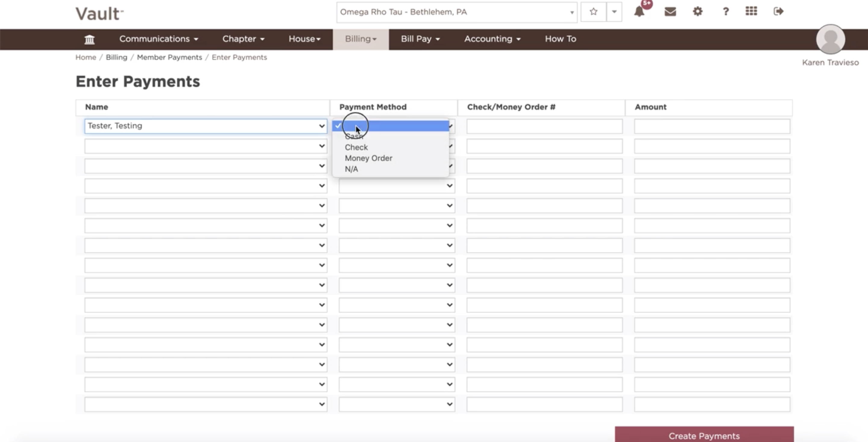
Task: Click the logout arrow icon
Action: click(778, 11)
